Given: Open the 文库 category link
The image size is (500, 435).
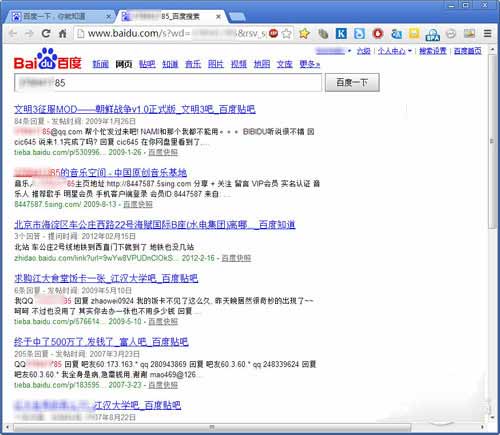Looking at the screenshot, I should tap(284, 64).
